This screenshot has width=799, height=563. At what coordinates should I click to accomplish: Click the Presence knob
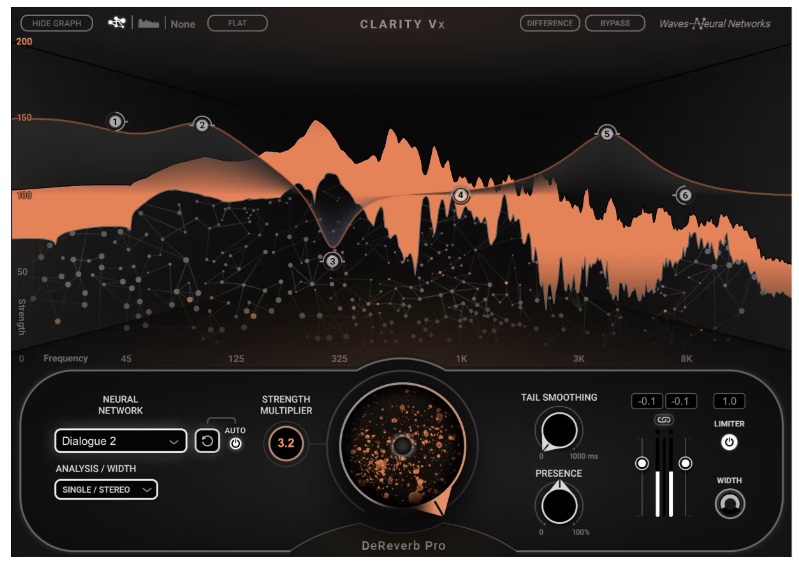[x=559, y=505]
